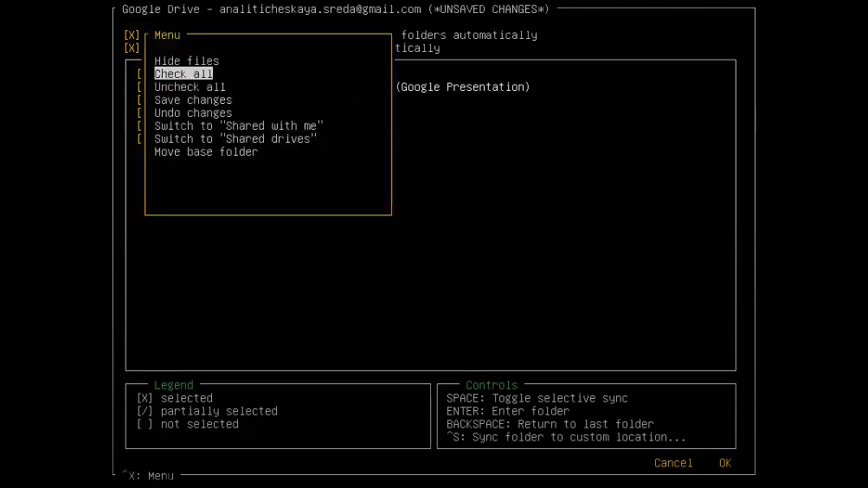Choose the highlighted "Check all" menu entry

(183, 74)
